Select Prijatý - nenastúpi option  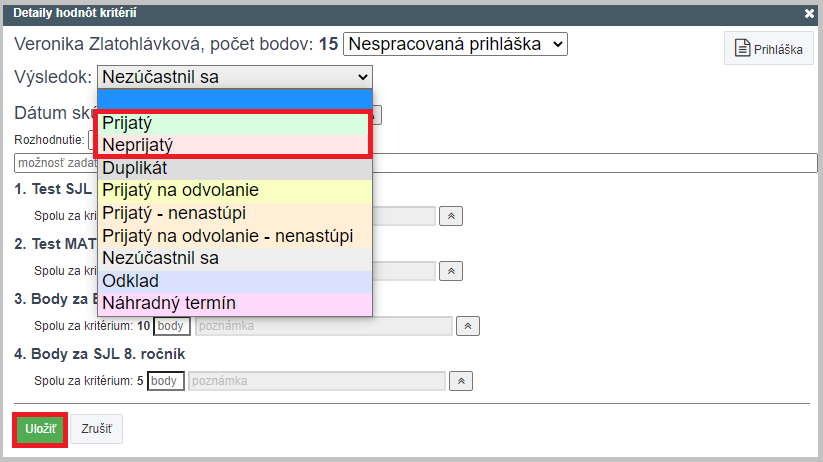point(235,213)
